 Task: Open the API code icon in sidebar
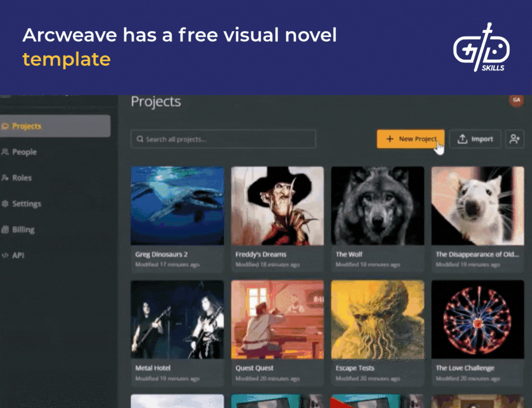(x=6, y=255)
